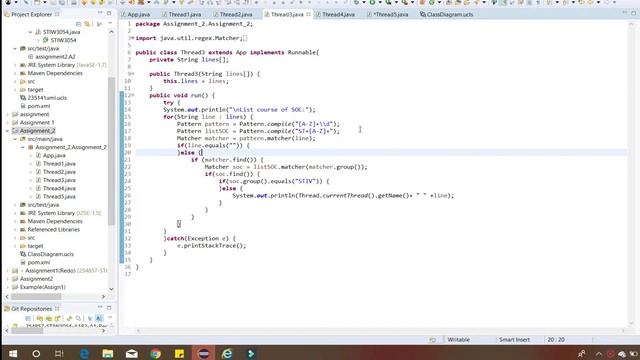
Task: Toggle hierarchical branch layout in Git view
Action: pos(90,318)
